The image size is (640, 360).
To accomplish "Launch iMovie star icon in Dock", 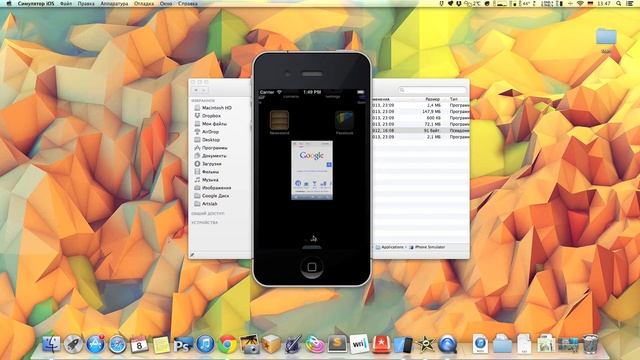I will click(x=425, y=344).
